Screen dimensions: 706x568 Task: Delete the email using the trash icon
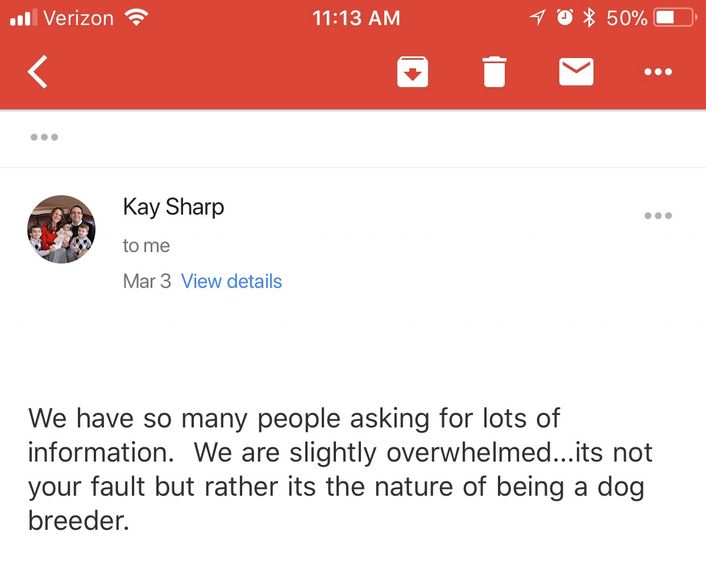pyautogui.click(x=494, y=72)
